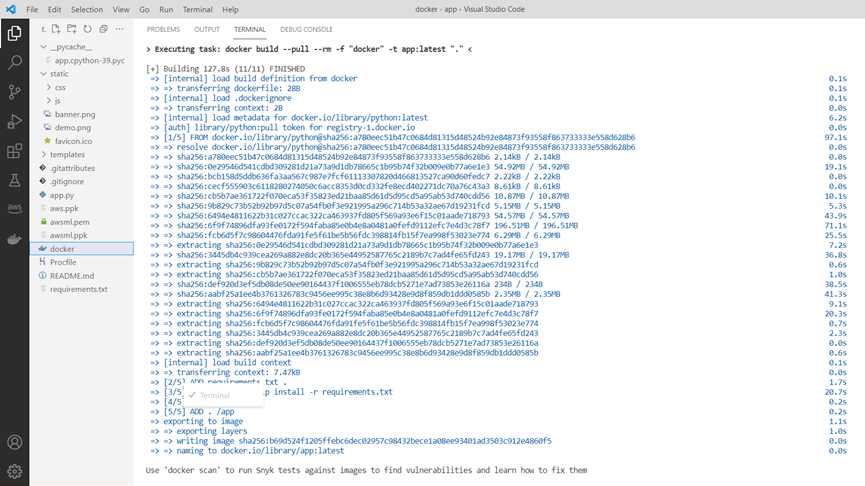The width and height of the screenshot is (865, 486).
Task: Switch to the DEBUG CONSOLE tab
Action: [x=306, y=29]
